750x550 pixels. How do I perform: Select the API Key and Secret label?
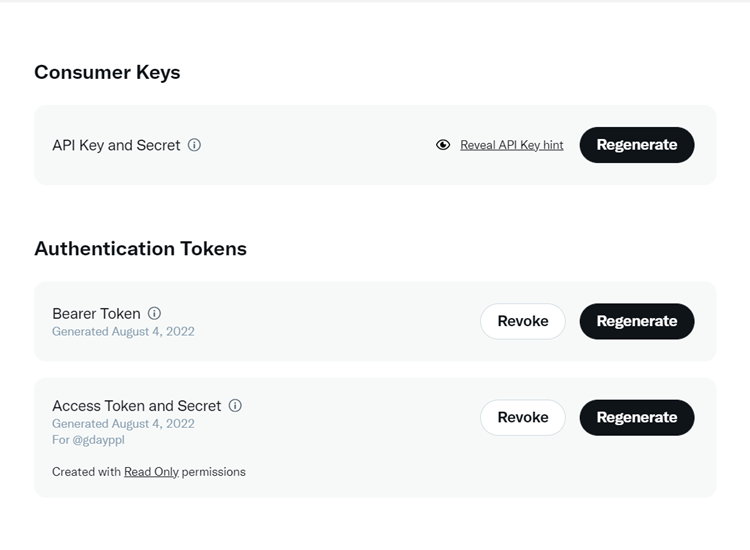click(116, 145)
